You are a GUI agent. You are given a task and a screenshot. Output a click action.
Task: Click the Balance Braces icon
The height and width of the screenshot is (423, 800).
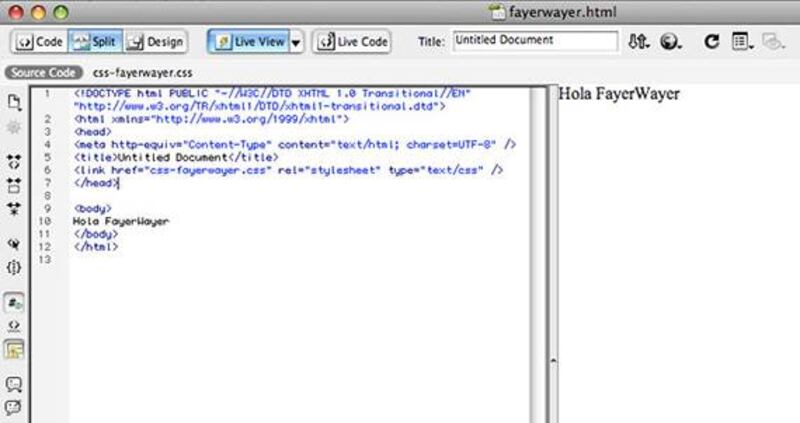click(14, 267)
